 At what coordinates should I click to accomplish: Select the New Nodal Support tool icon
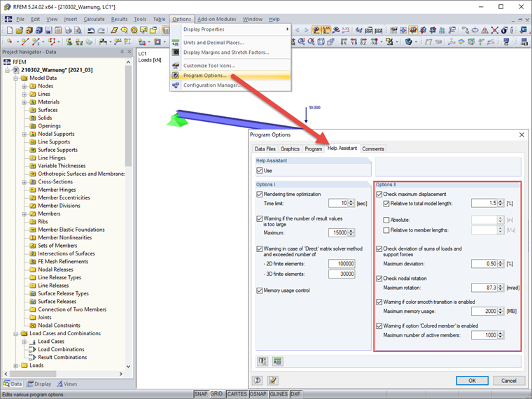click(69, 42)
